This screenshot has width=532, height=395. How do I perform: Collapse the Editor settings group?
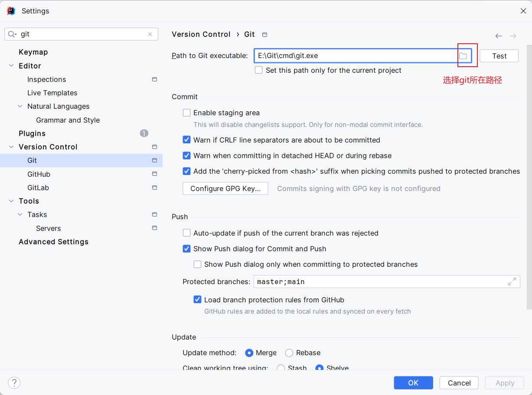click(x=11, y=66)
